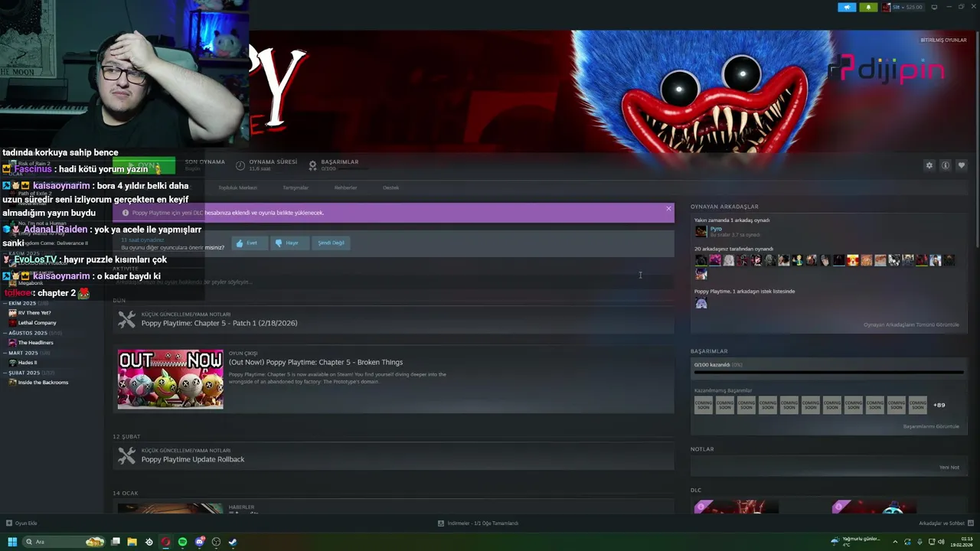
Task: Click the BİTİRİLMİŞ OYUNLAR collection tag
Action: point(943,40)
